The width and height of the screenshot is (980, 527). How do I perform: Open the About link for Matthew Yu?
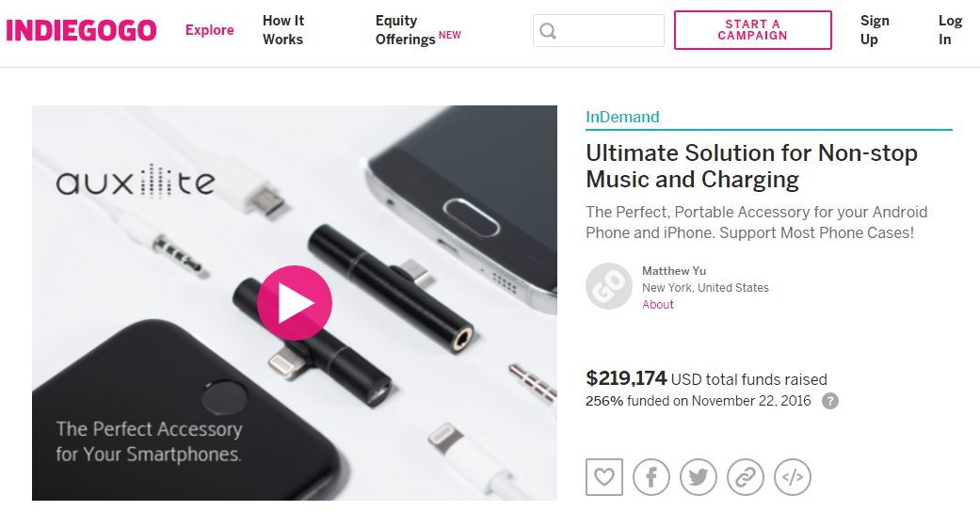coord(657,305)
